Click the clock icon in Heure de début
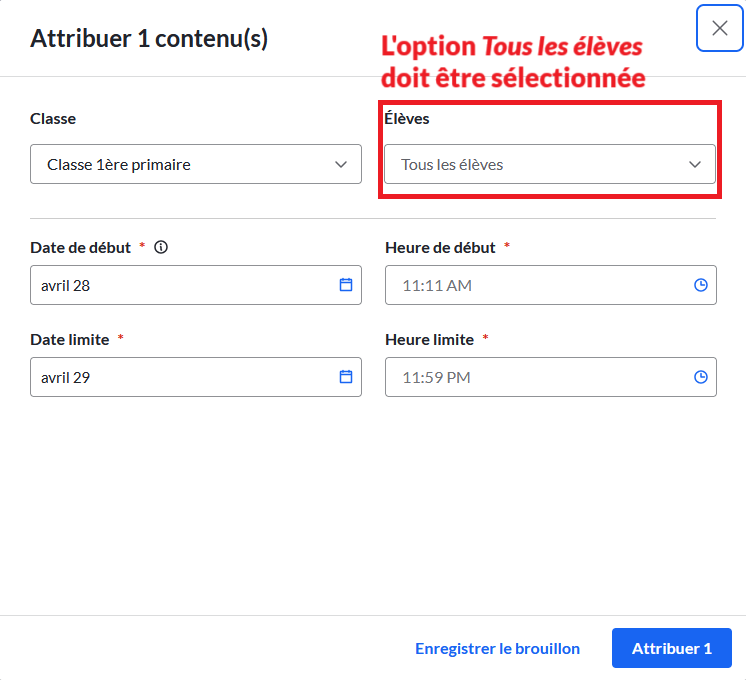Image resolution: width=746 pixels, height=680 pixels. [x=701, y=285]
